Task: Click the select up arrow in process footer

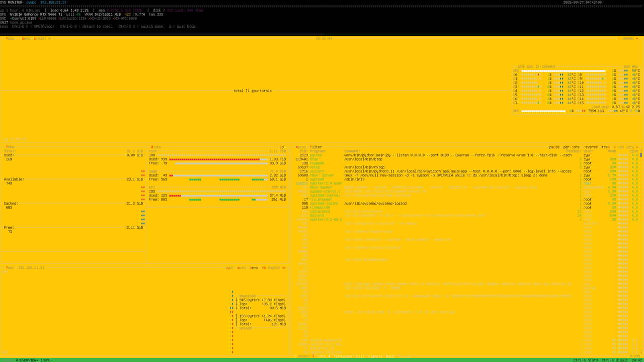Action: coord(295,356)
